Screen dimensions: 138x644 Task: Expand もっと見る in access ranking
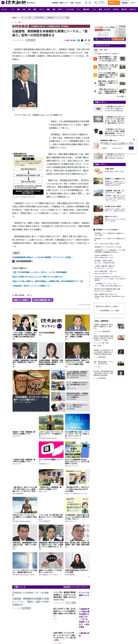coord(121,96)
